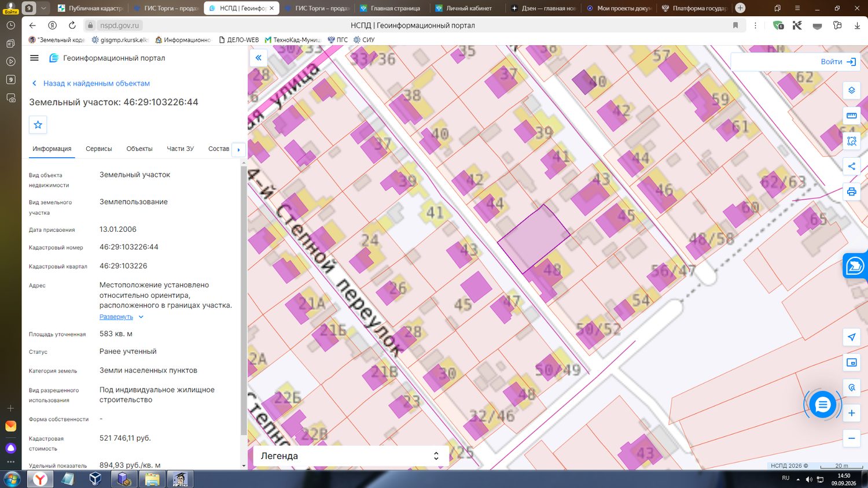Collapse the side panel with double chevron
The width and height of the screenshot is (868, 488).
click(258, 58)
